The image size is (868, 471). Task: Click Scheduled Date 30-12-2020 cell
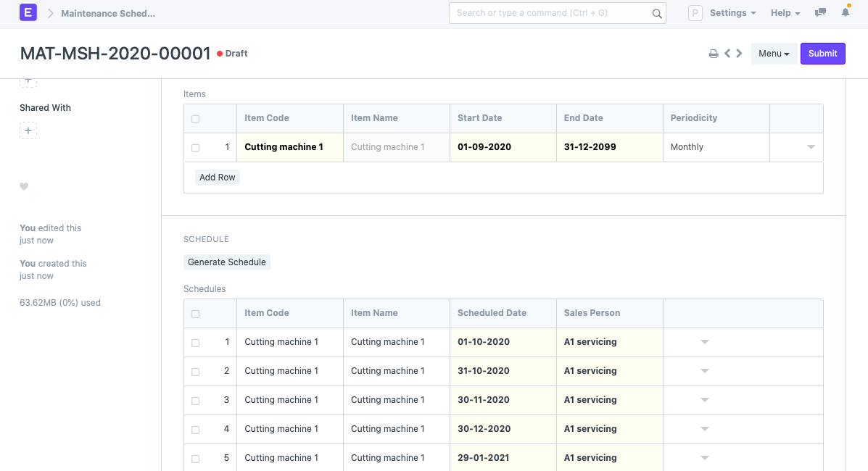pos(503,429)
